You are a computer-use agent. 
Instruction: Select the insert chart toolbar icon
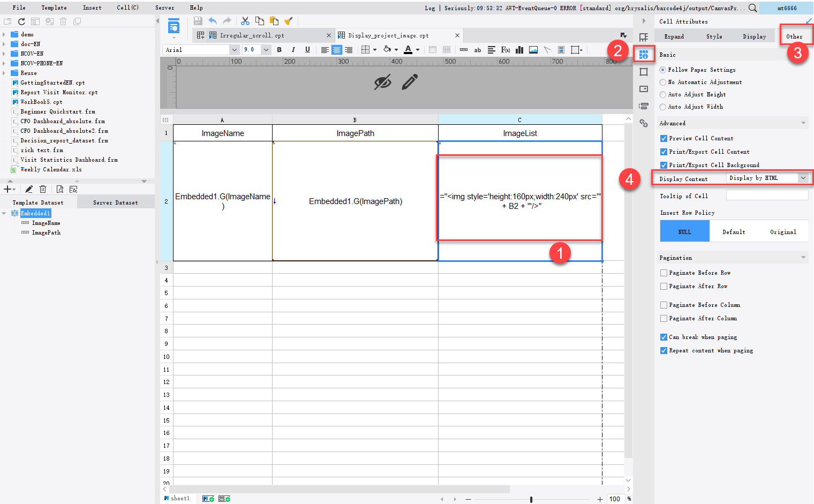519,49
